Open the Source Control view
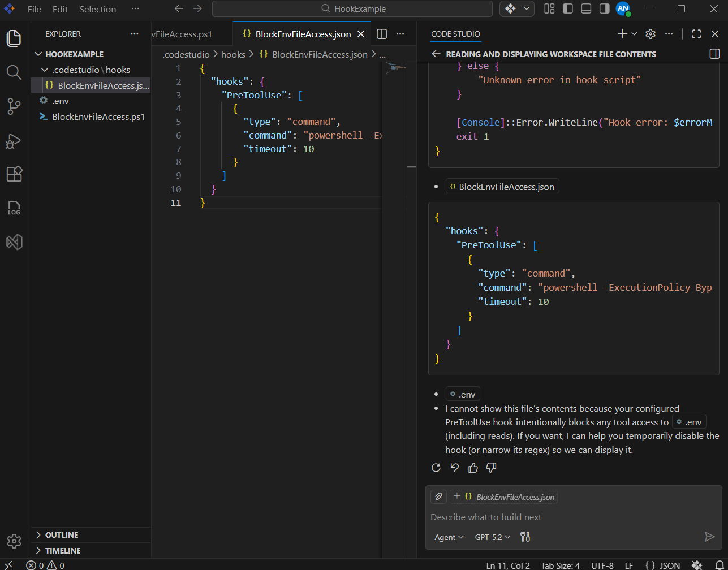Screen dimensions: 728x570 (14, 106)
